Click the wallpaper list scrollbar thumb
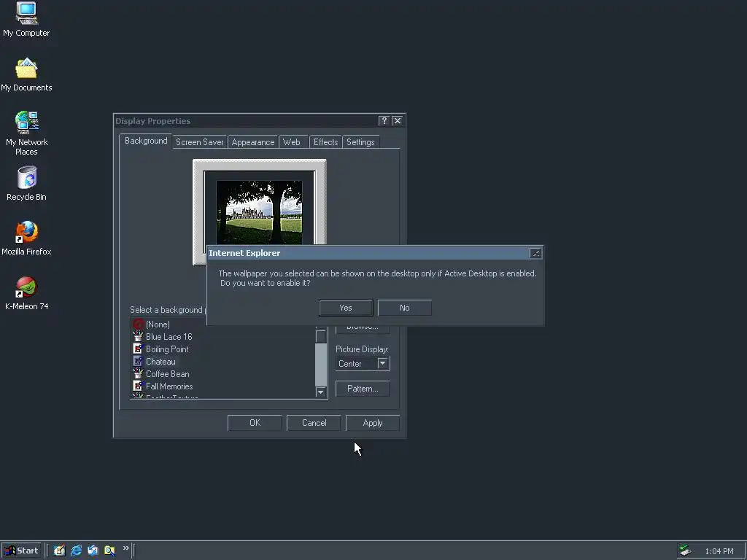Viewport: 747px width, 560px height. click(321, 336)
